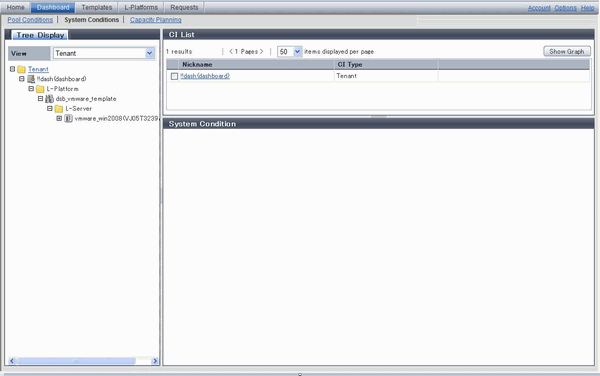The image size is (600, 376).
Task: Select dsb_vmware_template tree item
Action: point(86,99)
